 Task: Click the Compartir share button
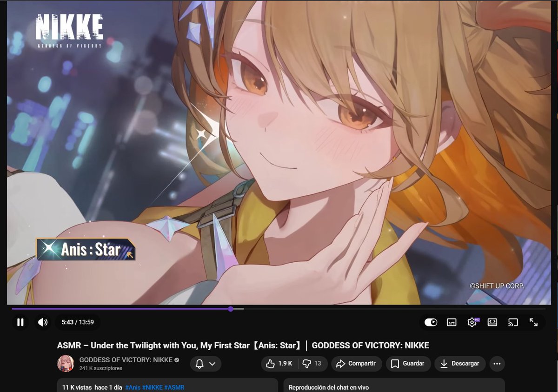(x=357, y=364)
